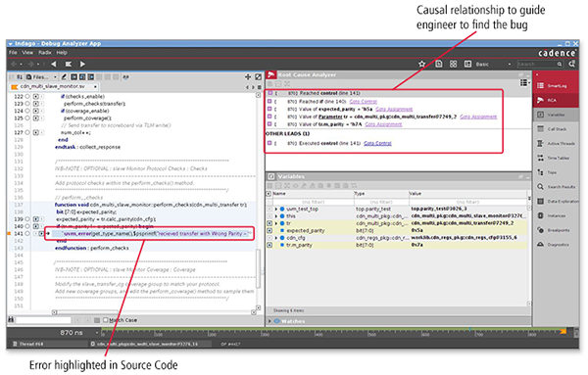Click Goto Assignment link for expected_parity
Screen dimensions: 588x375
pos(394,109)
